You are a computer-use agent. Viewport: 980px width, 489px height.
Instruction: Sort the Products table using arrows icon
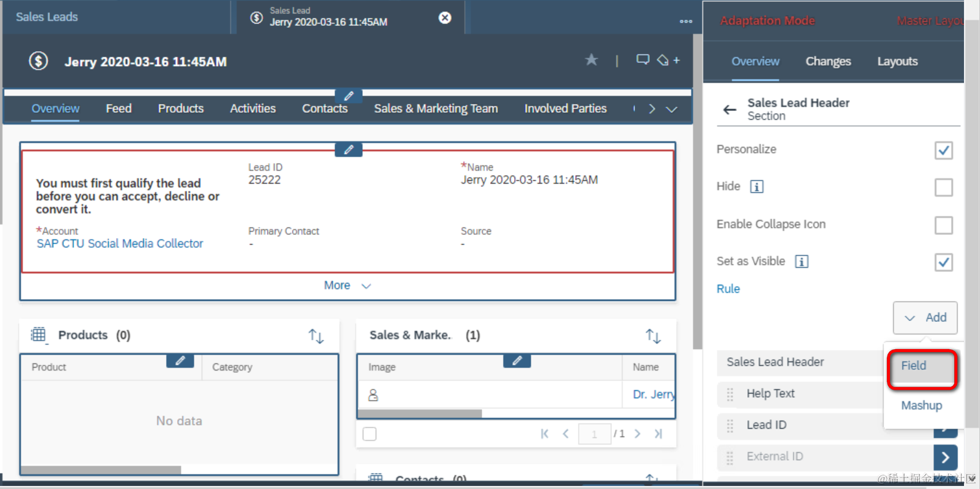click(x=316, y=335)
